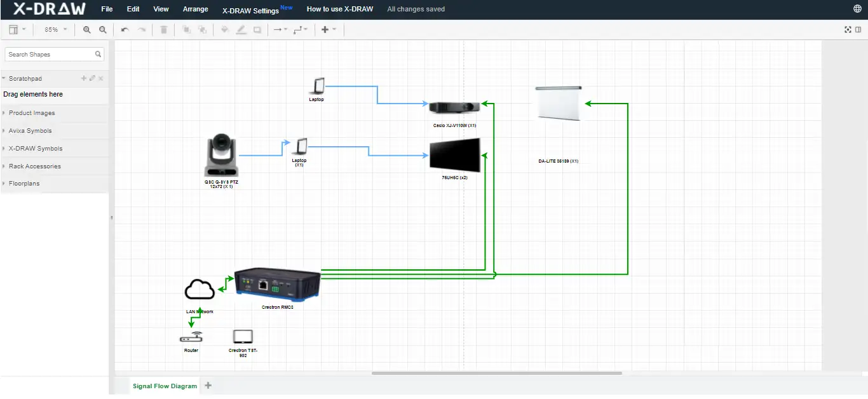This screenshot has width=868, height=399.
Task: Toggle the Format panel icon
Action: 859,29
